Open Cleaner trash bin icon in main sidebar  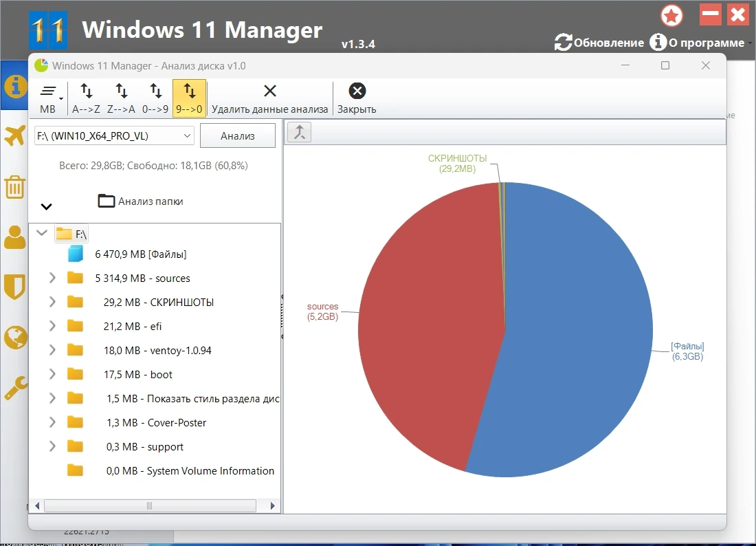[x=14, y=187]
